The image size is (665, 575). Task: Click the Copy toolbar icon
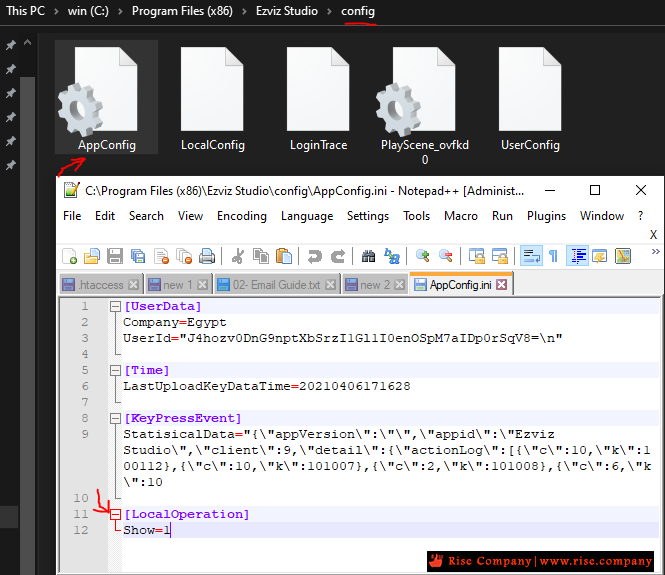point(261,256)
